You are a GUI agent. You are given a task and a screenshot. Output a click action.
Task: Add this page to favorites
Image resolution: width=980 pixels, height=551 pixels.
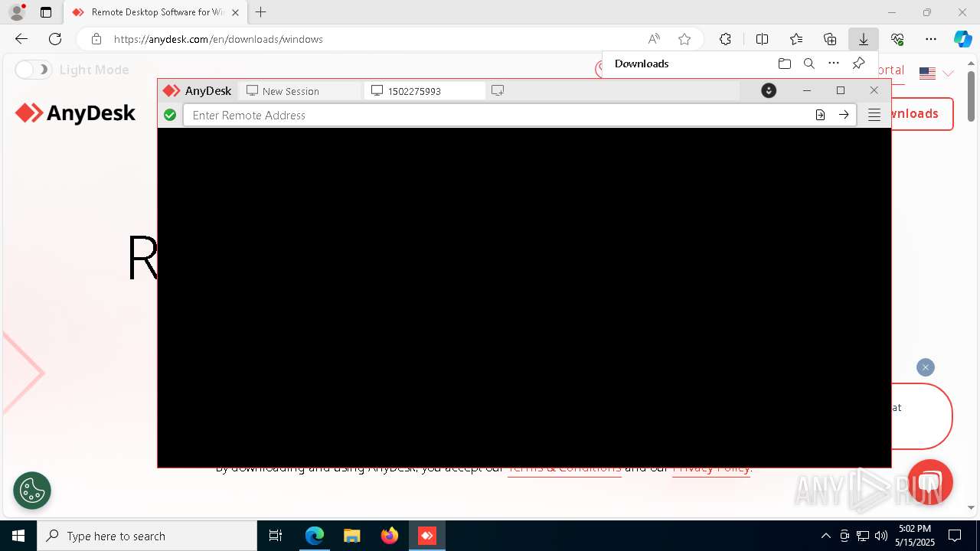(684, 39)
